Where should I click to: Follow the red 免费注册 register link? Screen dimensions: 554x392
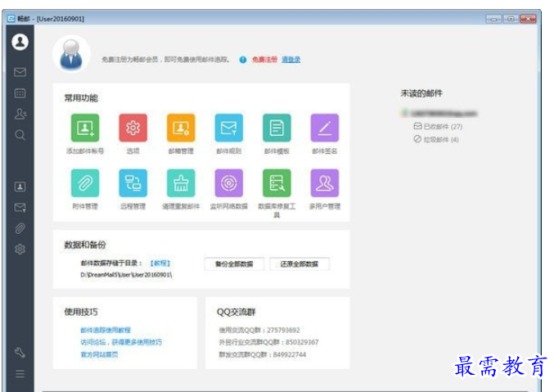(264, 60)
